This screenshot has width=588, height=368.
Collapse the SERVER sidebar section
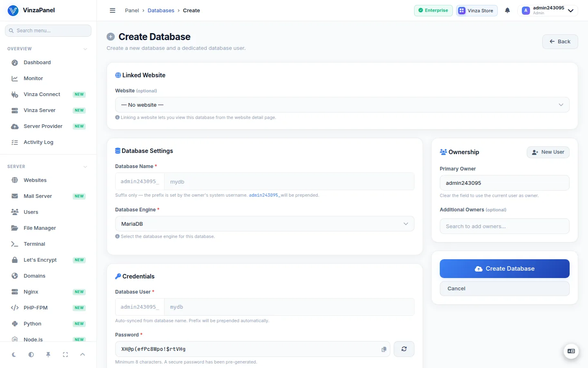85,167
